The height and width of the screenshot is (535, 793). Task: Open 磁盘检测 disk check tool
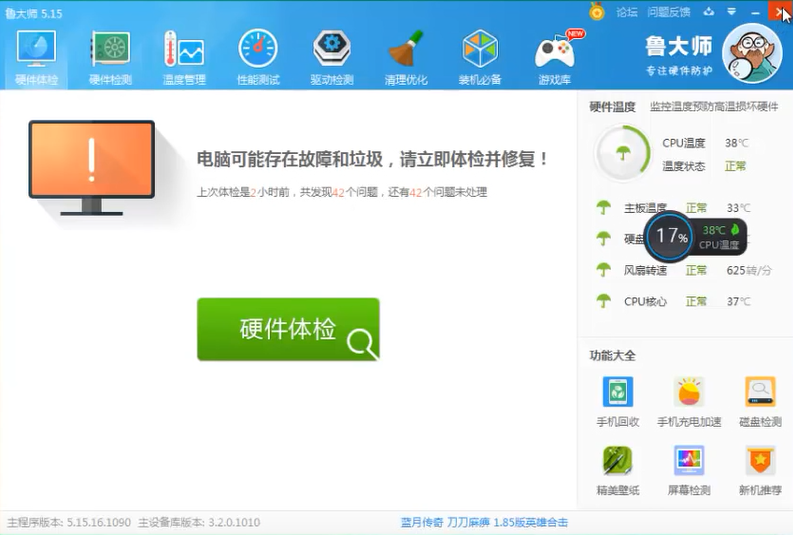coord(760,401)
